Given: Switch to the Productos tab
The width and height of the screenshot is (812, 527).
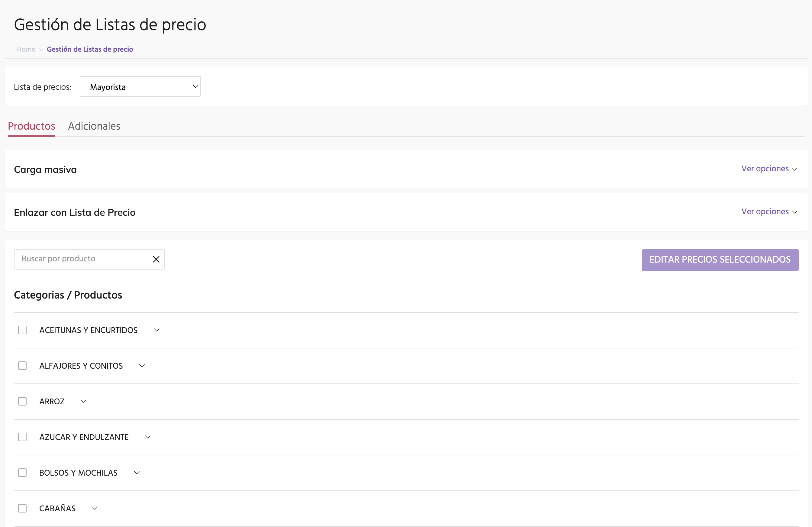Looking at the screenshot, I should 31,126.
